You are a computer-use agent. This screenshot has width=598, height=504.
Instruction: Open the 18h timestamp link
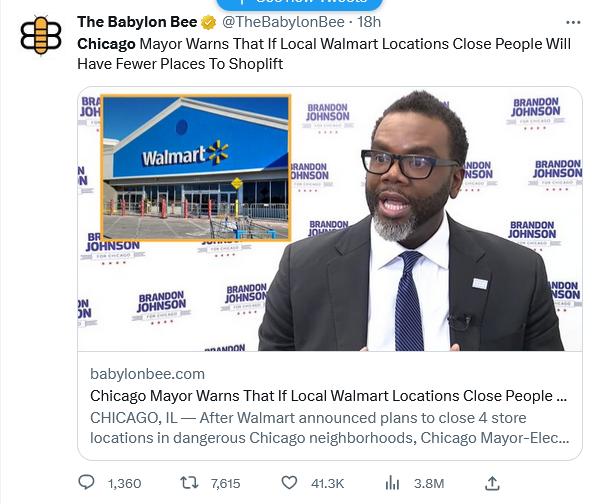[369, 22]
